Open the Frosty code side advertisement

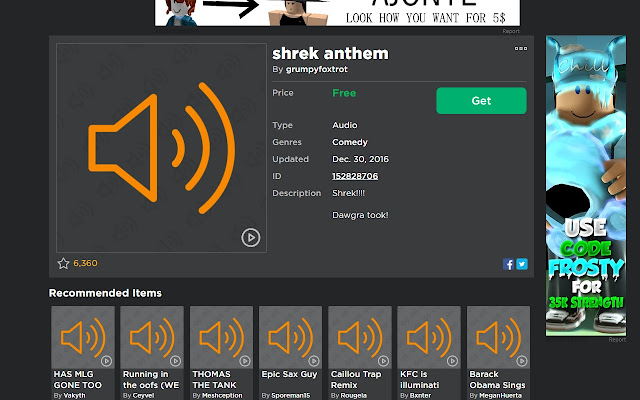click(x=586, y=186)
